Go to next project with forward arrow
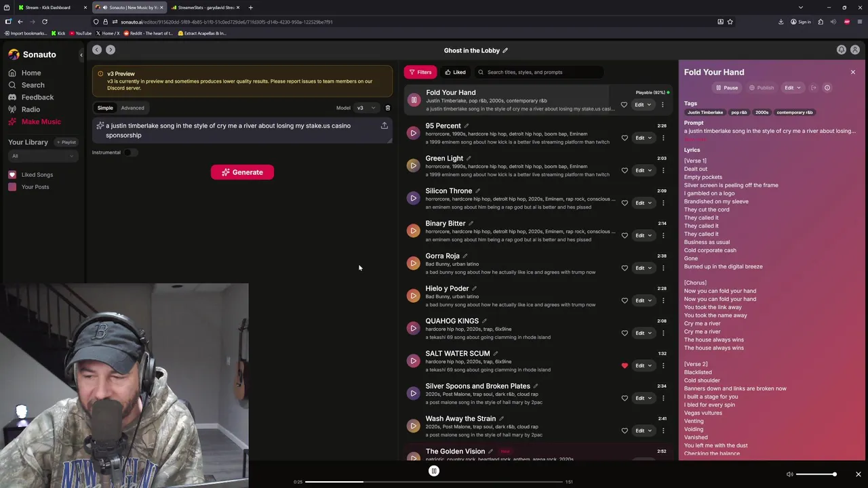The height and width of the screenshot is (488, 868). click(111, 49)
